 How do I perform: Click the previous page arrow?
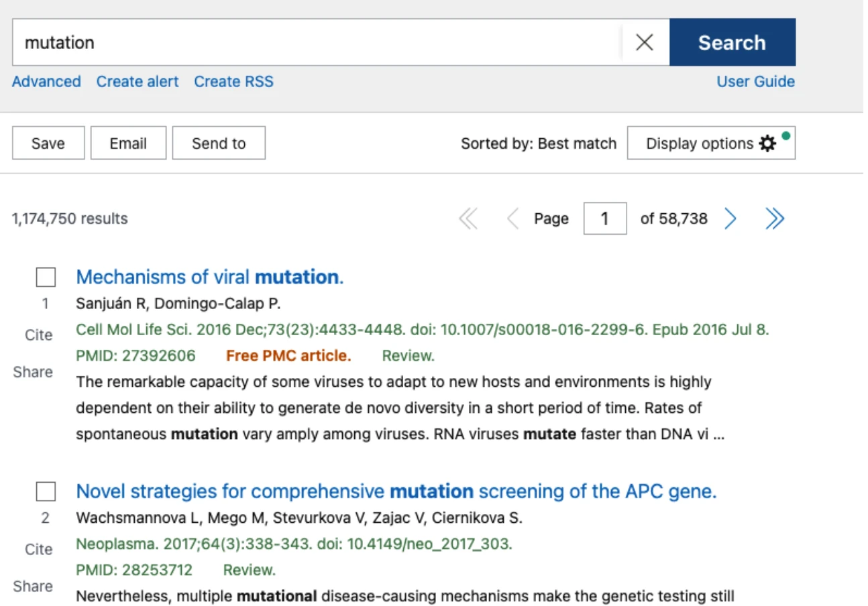click(x=512, y=219)
